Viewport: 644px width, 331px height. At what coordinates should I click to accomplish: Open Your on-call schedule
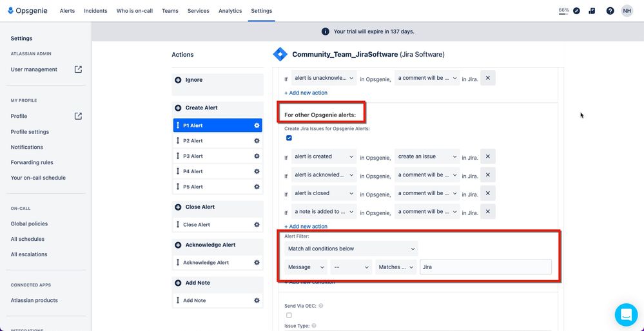tap(38, 178)
